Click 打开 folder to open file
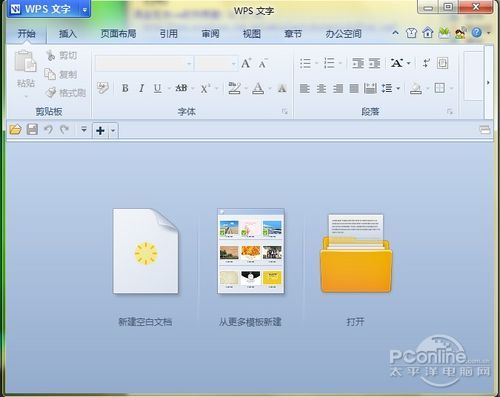Viewport: 500px width, 397px height. coord(356,253)
